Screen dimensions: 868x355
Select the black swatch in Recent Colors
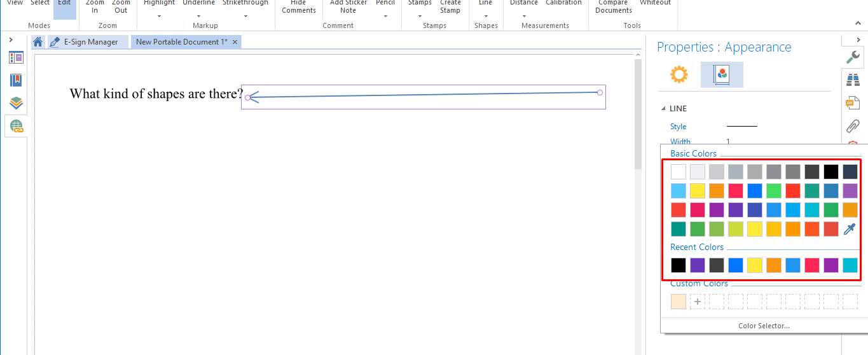pyautogui.click(x=679, y=265)
